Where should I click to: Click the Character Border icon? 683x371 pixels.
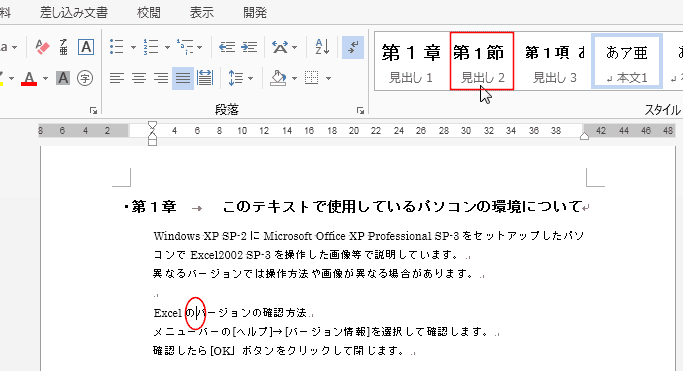[x=86, y=47]
